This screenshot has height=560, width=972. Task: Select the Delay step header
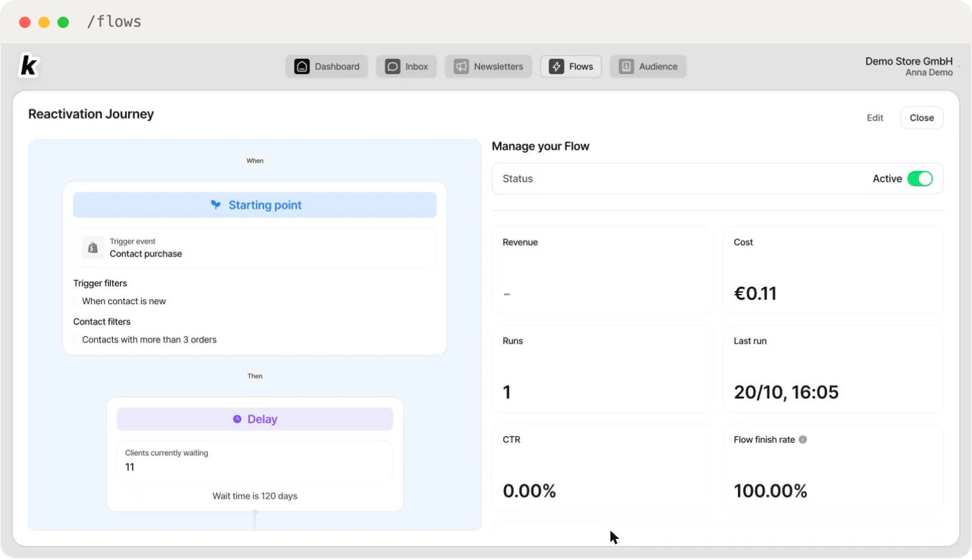(255, 419)
